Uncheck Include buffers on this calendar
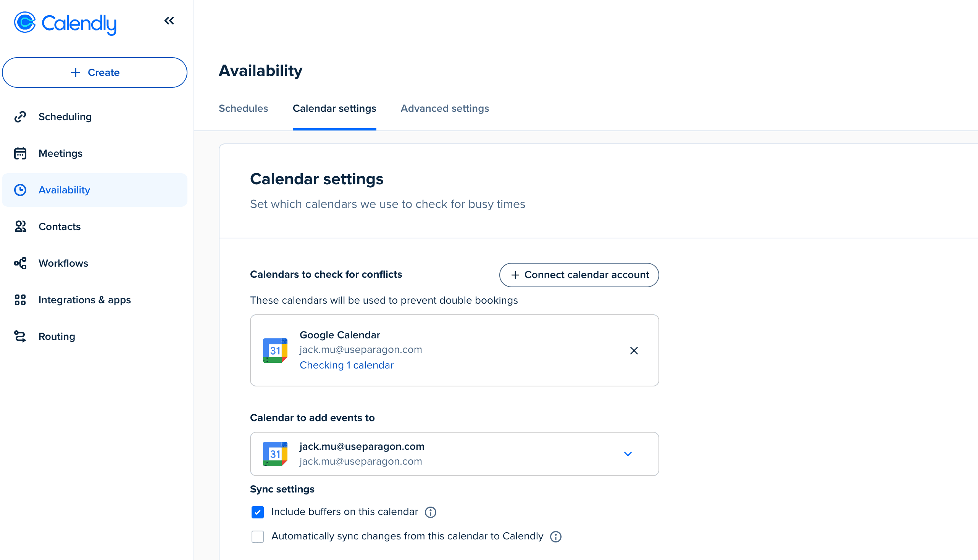 [258, 512]
